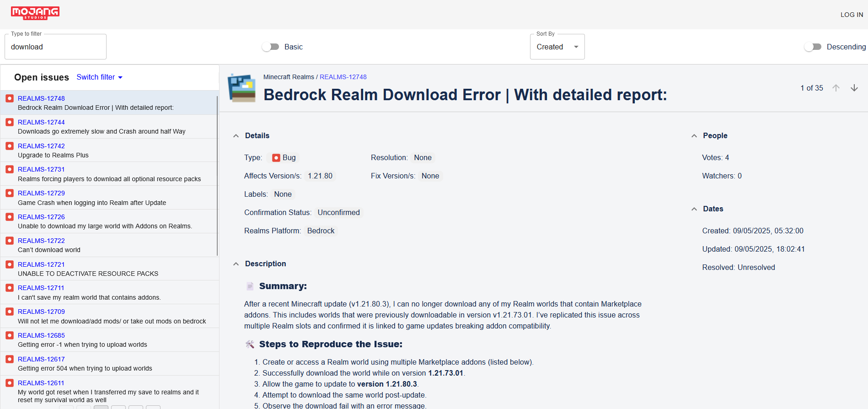Click bug icon beside REALMS-12744

[9, 122]
